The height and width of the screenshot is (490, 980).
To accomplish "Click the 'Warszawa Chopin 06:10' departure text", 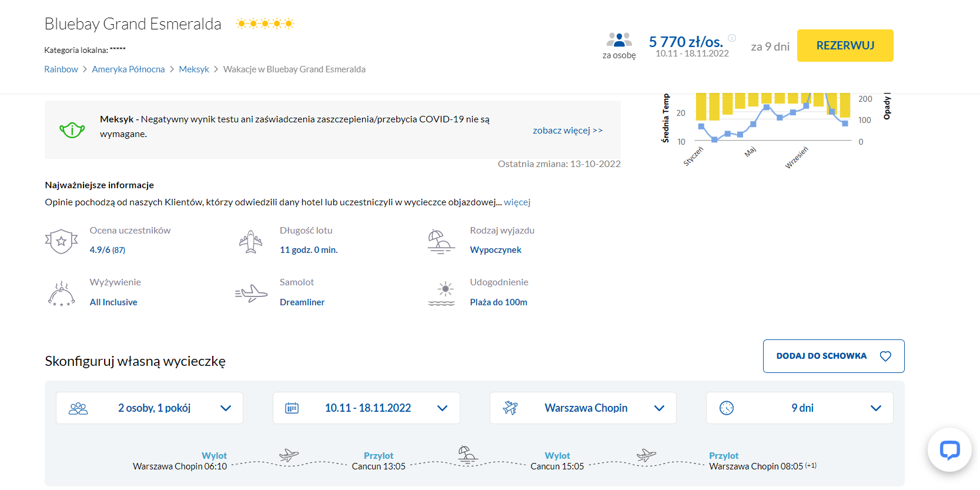I will (180, 466).
